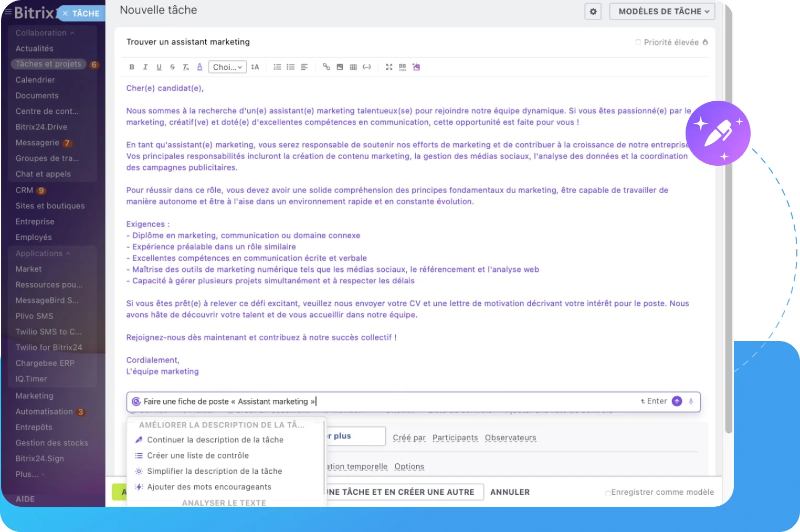Toggle bold formatting in the editor toolbar
800x532 pixels.
pos(132,67)
